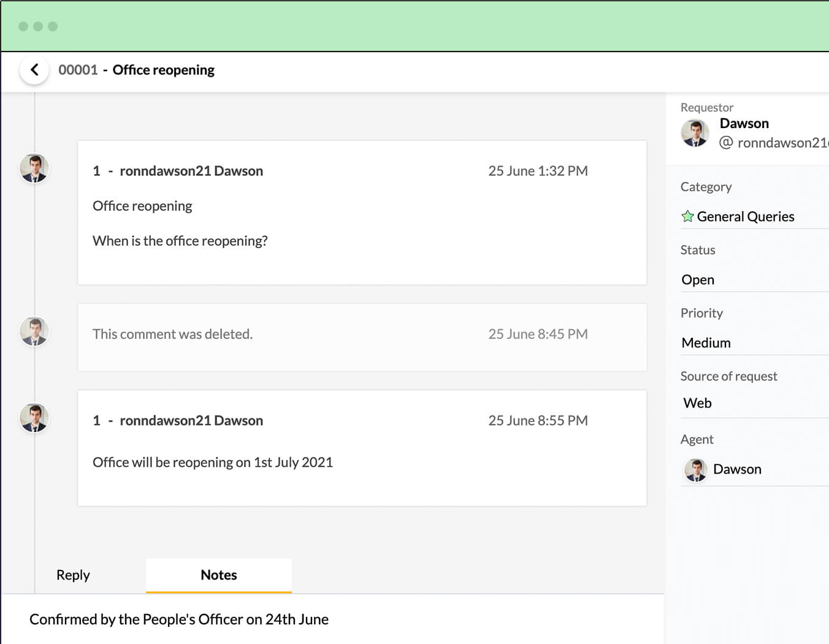Click the agent name Dawson

click(738, 469)
